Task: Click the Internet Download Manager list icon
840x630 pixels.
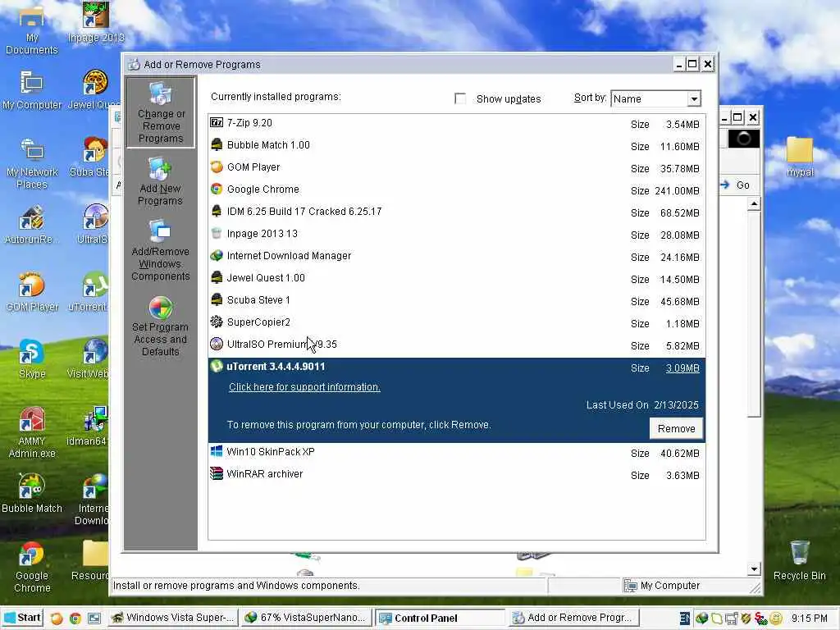Action: [217, 256]
